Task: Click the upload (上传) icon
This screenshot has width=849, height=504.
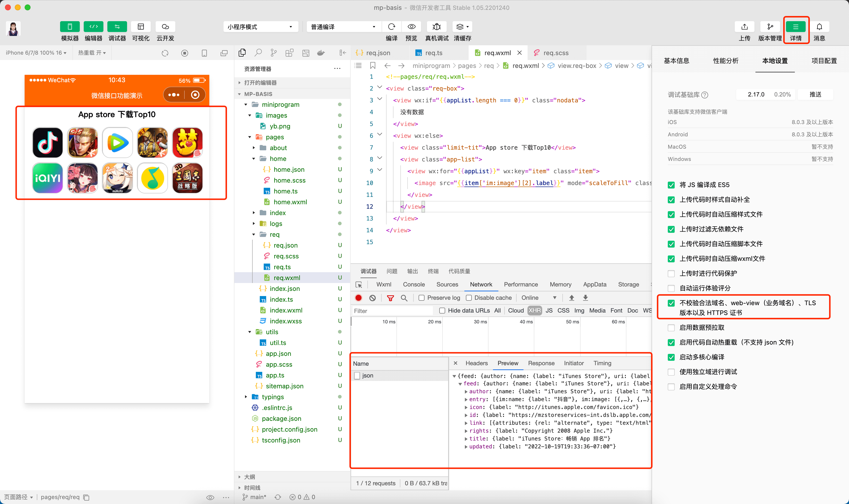Action: point(744,27)
